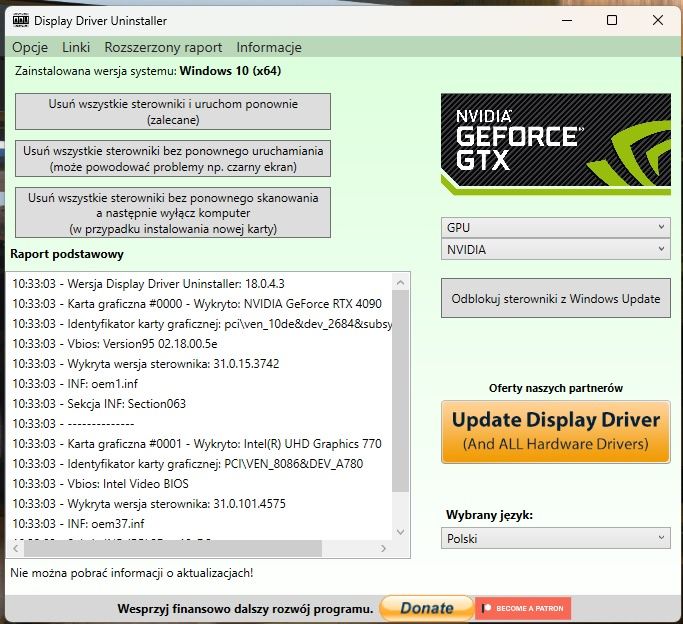This screenshot has height=624, width=683.
Task: Click the Become a Patron button
Action: [x=523, y=608]
